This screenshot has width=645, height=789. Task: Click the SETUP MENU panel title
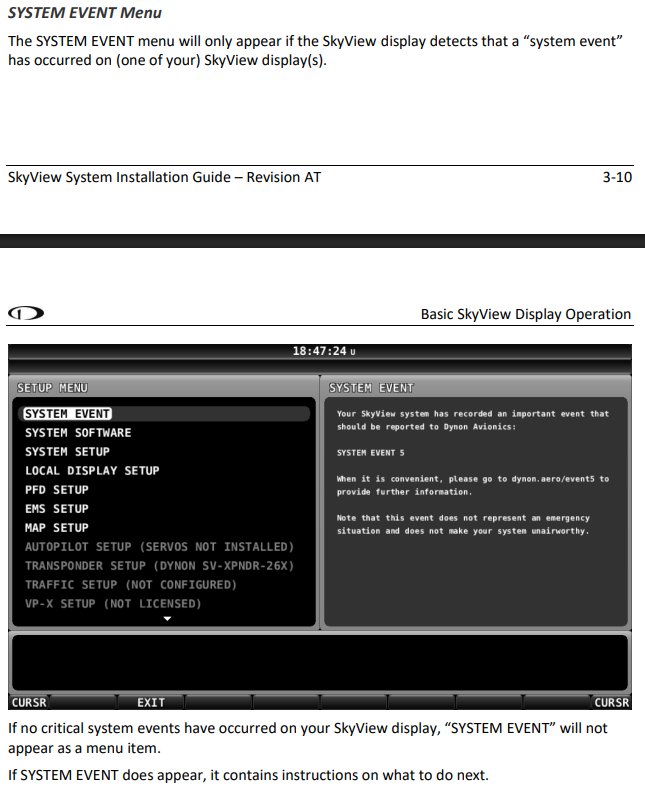click(52, 388)
